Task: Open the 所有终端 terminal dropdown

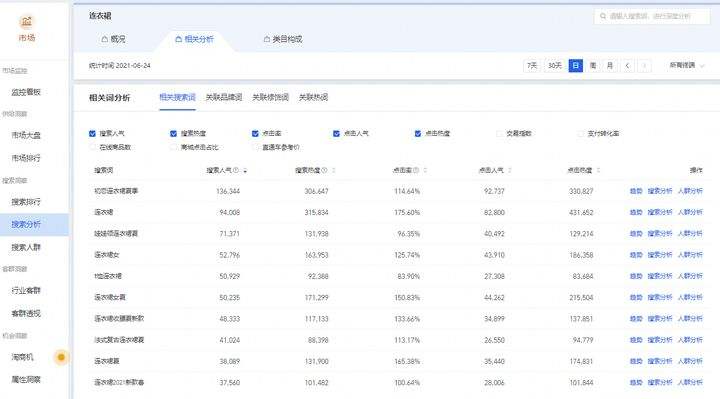Action: (x=686, y=66)
